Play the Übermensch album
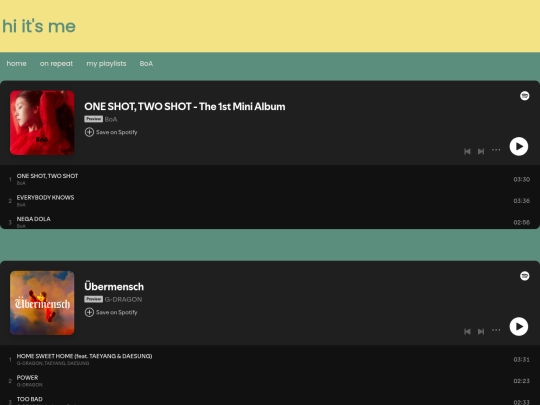The height and width of the screenshot is (405, 540). [x=519, y=326]
